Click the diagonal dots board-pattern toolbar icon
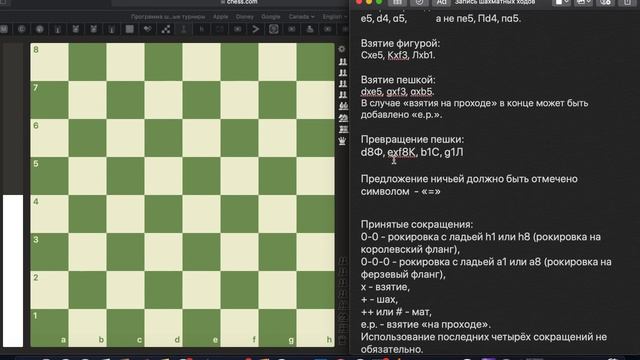The width and height of the screenshot is (640, 360). (x=166, y=29)
